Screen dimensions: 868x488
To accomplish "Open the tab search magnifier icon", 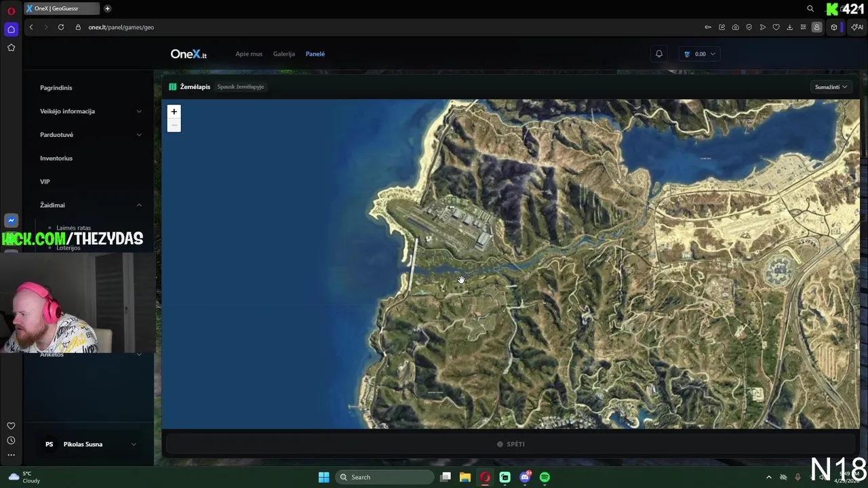I will pyautogui.click(x=810, y=9).
